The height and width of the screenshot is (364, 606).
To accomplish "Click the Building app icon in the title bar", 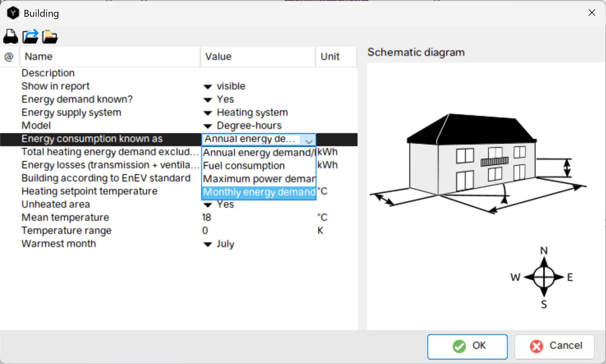I will click(x=13, y=13).
